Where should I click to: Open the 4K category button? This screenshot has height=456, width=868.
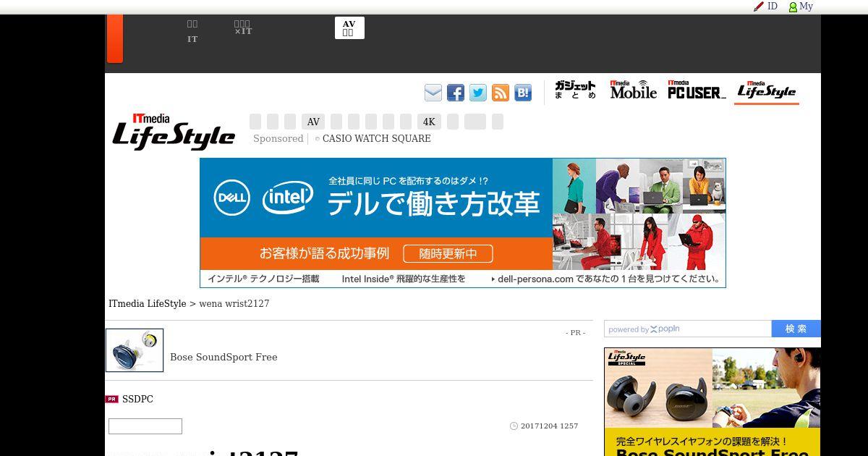click(x=430, y=122)
